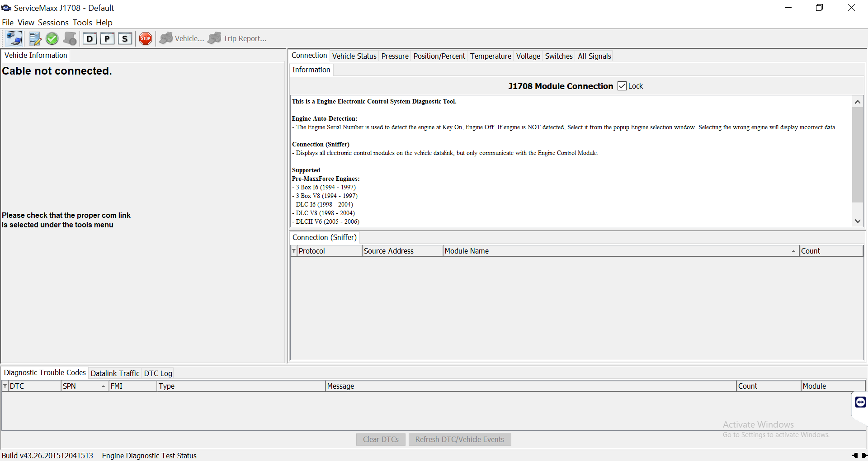Screen dimensions: 868x461
Task: Click the right arrow in status bar
Action: 864,456
